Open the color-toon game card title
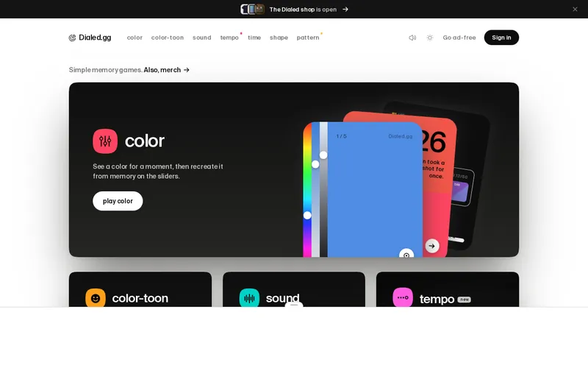Viewport: 588px width, 368px height. [140, 298]
